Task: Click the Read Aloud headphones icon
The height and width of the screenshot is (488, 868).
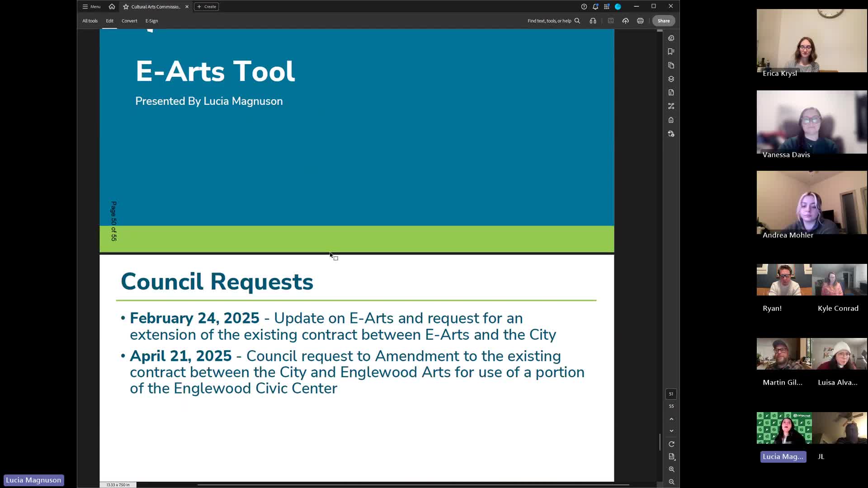Action: pos(593,21)
